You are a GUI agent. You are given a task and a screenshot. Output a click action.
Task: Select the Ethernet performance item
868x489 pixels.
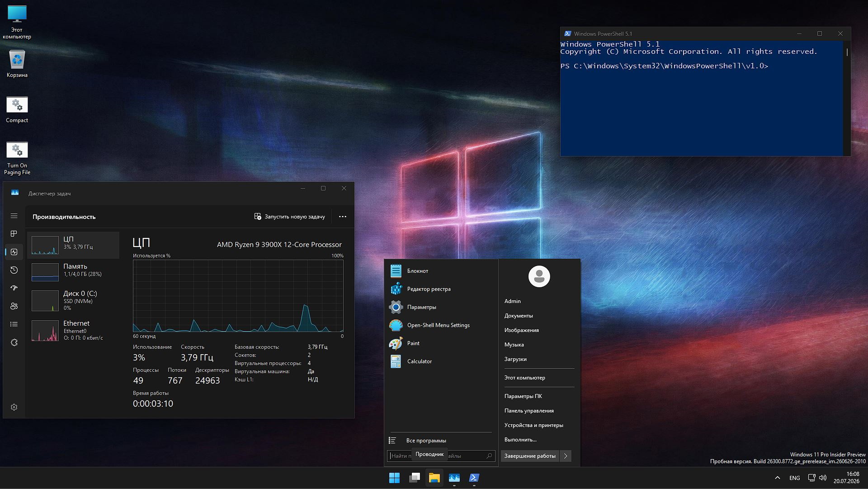pos(73,330)
